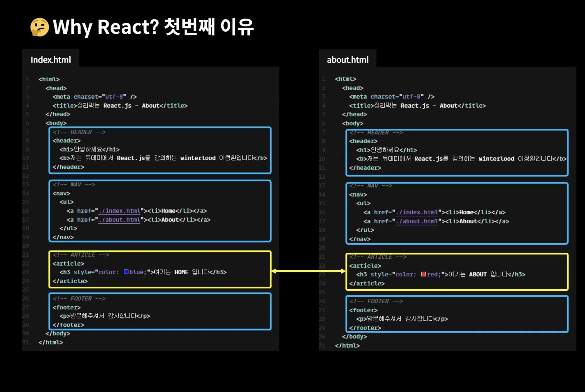Click the opening <html> tag in Index.html
This screenshot has width=585, height=392.
(x=49, y=79)
